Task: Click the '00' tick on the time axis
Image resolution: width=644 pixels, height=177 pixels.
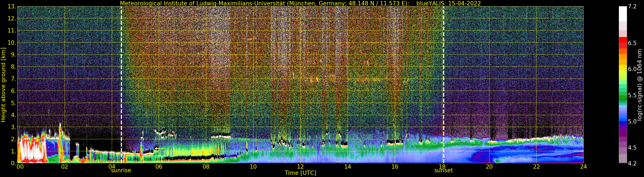Action: (20, 166)
